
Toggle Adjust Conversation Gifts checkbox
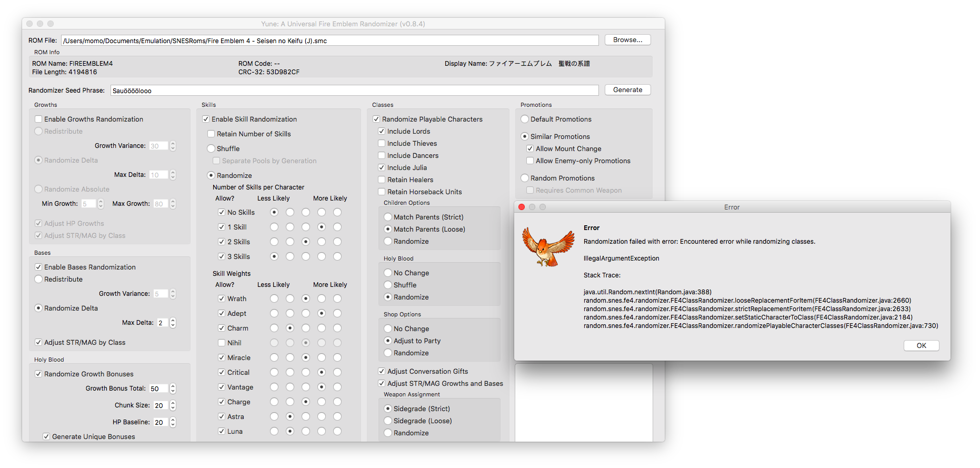[382, 371]
